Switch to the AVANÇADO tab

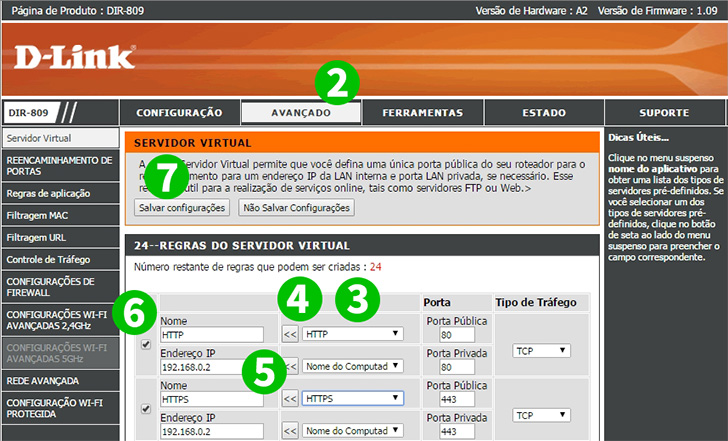pyautogui.click(x=301, y=113)
